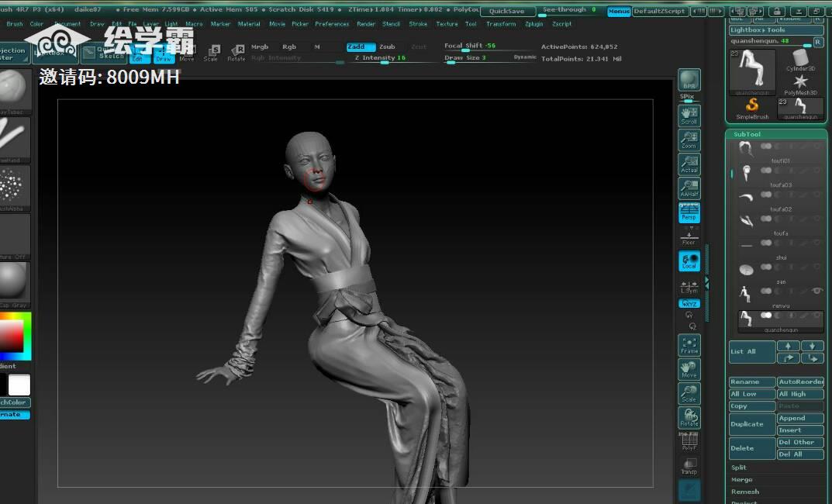Expand the Merge section
Screen dimensions: 832x504
click(x=741, y=480)
